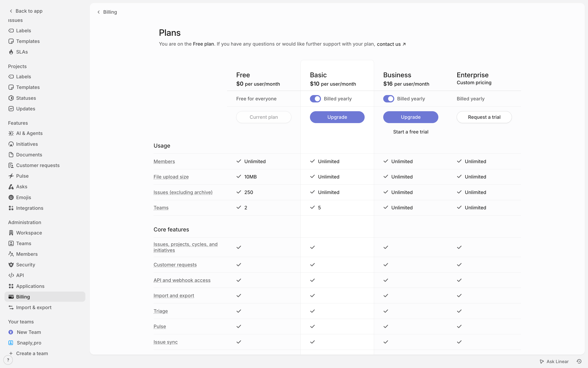This screenshot has height=368, width=588.
Task: Open the Workspace settings item
Action: [x=45, y=233]
